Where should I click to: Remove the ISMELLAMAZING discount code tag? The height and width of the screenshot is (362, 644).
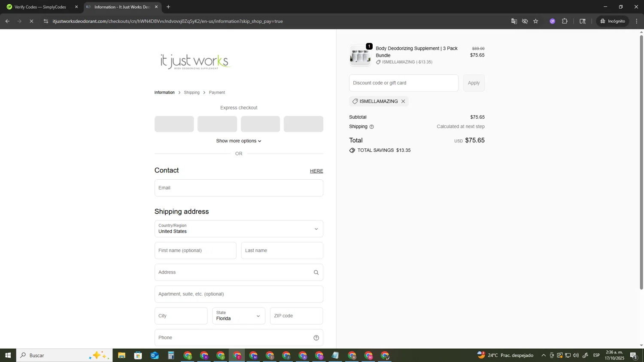tap(403, 101)
